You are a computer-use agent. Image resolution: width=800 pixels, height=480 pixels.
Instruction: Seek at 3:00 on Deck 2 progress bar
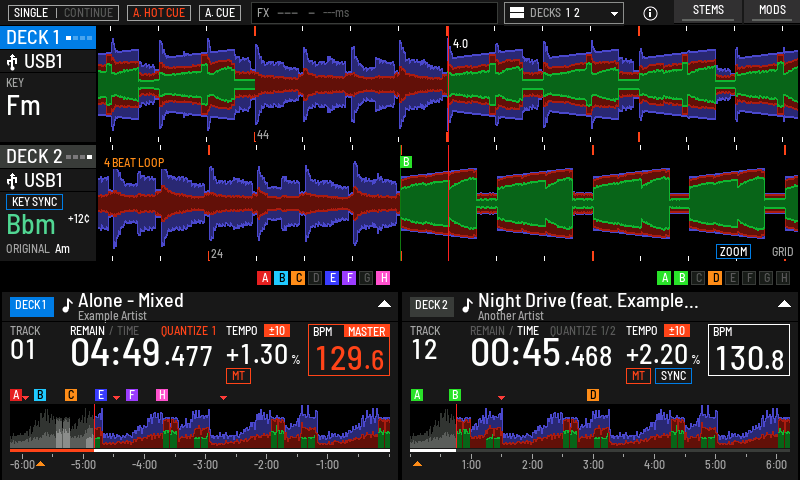(x=593, y=451)
